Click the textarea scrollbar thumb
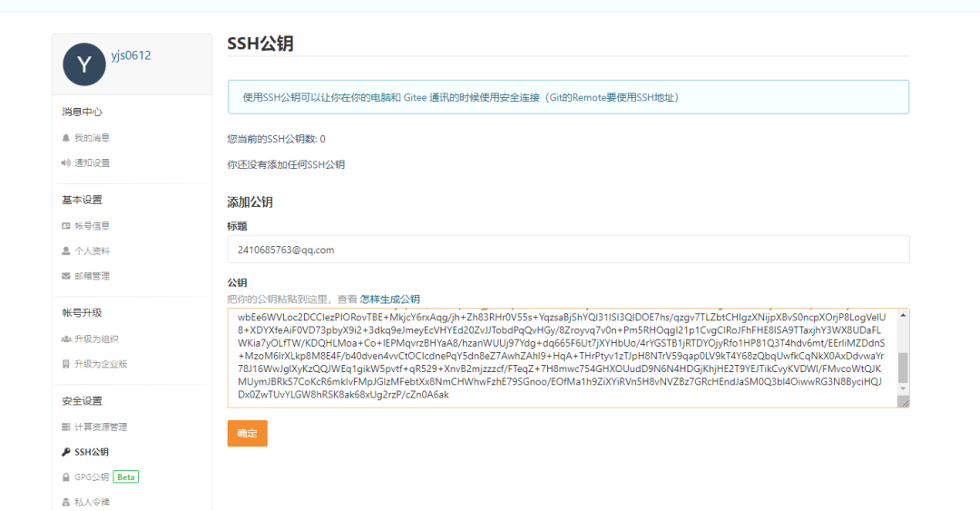The height and width of the screenshot is (511, 980). (x=903, y=368)
